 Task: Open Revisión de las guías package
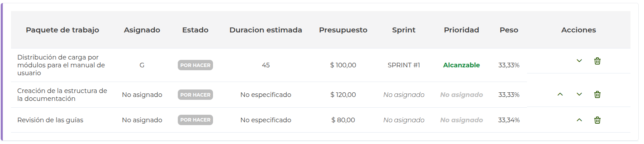click(x=50, y=120)
